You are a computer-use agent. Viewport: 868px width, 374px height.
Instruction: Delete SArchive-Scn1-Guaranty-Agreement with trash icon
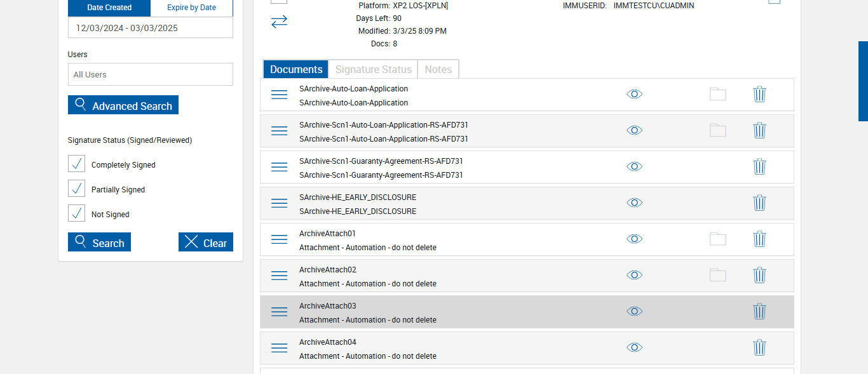click(759, 166)
